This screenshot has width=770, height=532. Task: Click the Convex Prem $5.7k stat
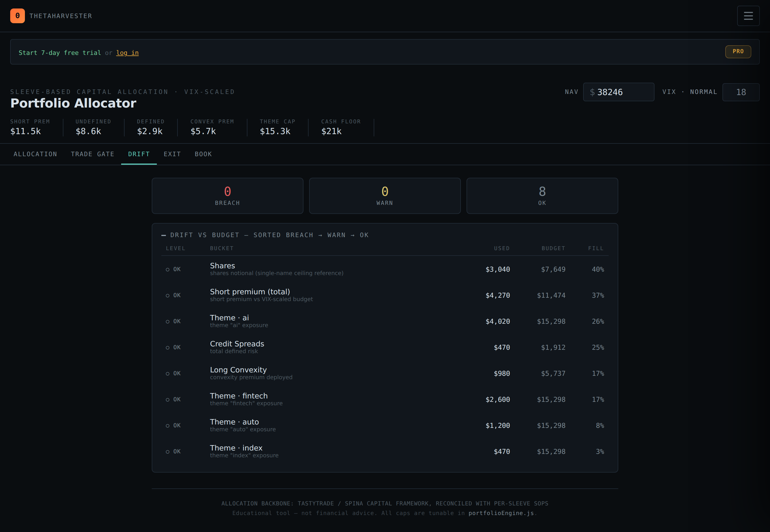[212, 127]
